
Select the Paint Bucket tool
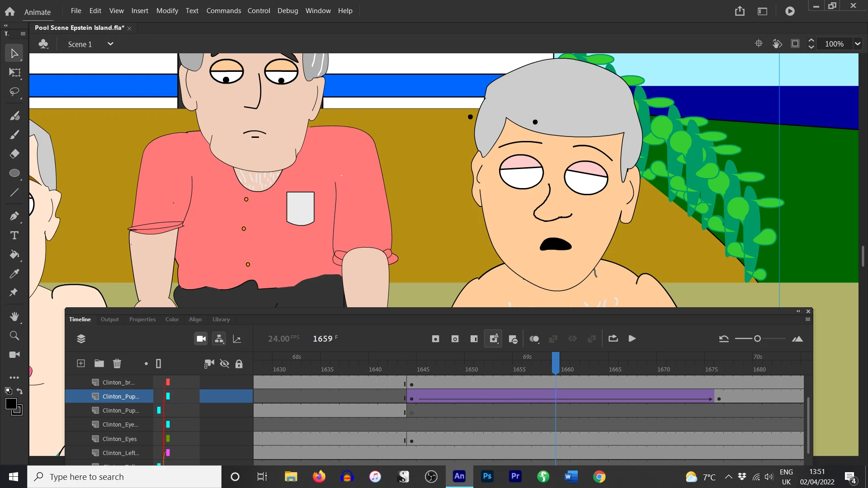[14, 254]
